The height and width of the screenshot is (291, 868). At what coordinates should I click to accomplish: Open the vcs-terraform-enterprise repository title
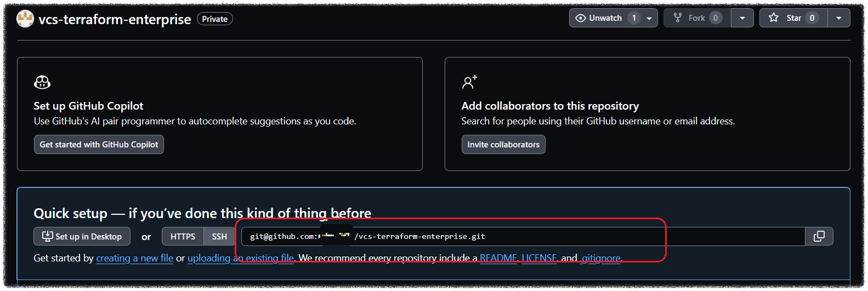pyautogui.click(x=115, y=19)
